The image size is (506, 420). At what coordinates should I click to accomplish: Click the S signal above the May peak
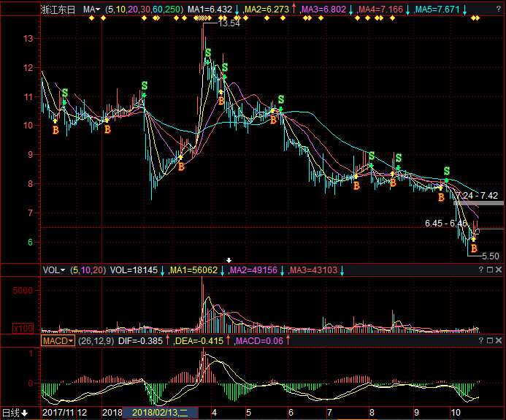click(281, 99)
